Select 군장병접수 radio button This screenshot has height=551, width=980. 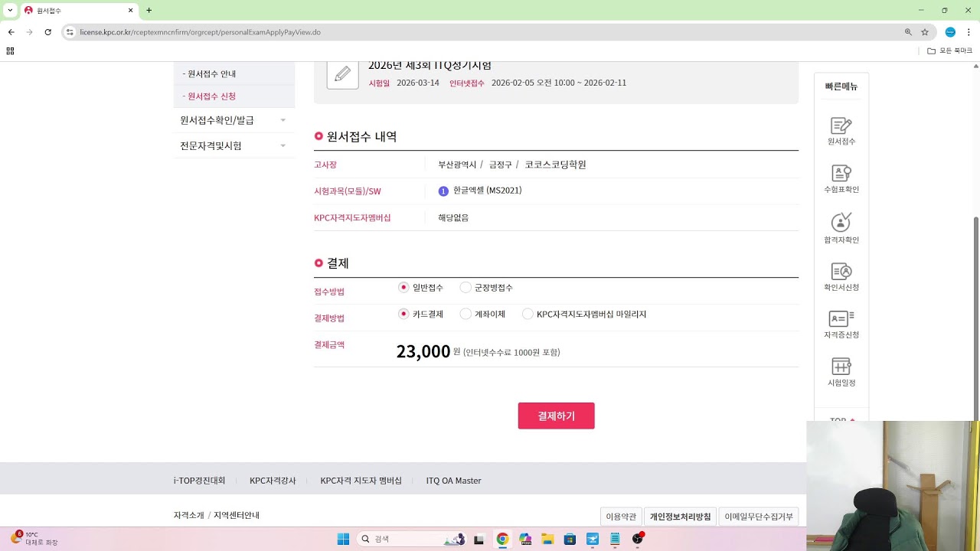point(465,287)
